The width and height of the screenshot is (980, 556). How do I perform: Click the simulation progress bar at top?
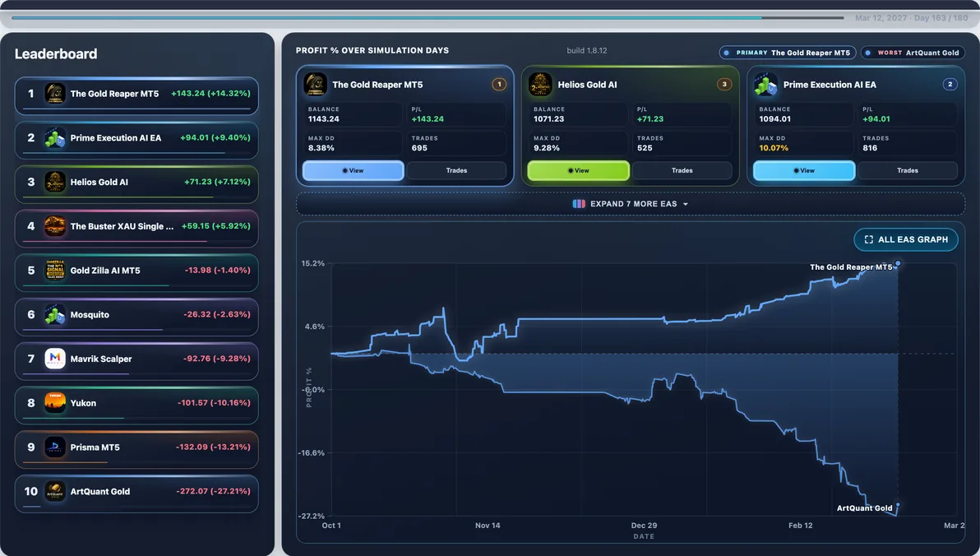click(x=428, y=17)
